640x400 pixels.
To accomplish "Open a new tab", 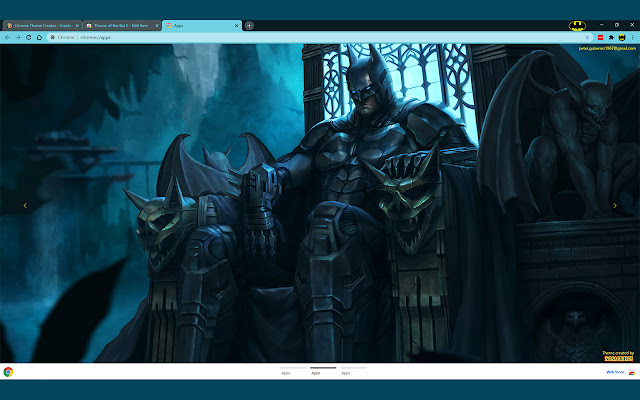I will pyautogui.click(x=249, y=25).
